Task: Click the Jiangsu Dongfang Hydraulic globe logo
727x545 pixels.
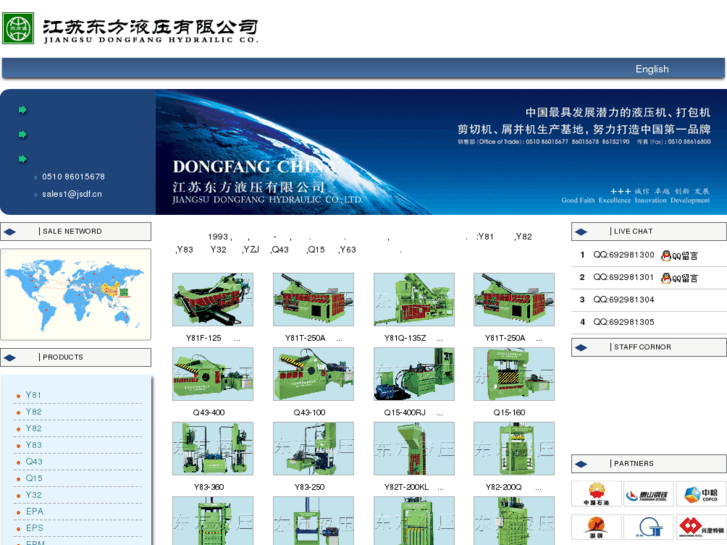Action: [18, 28]
